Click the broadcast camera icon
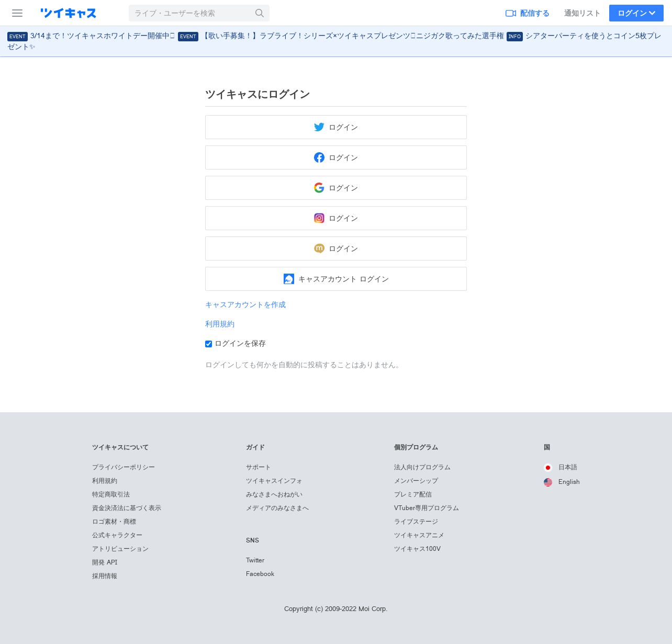Screen dimensions: 672x644 tap(511, 13)
